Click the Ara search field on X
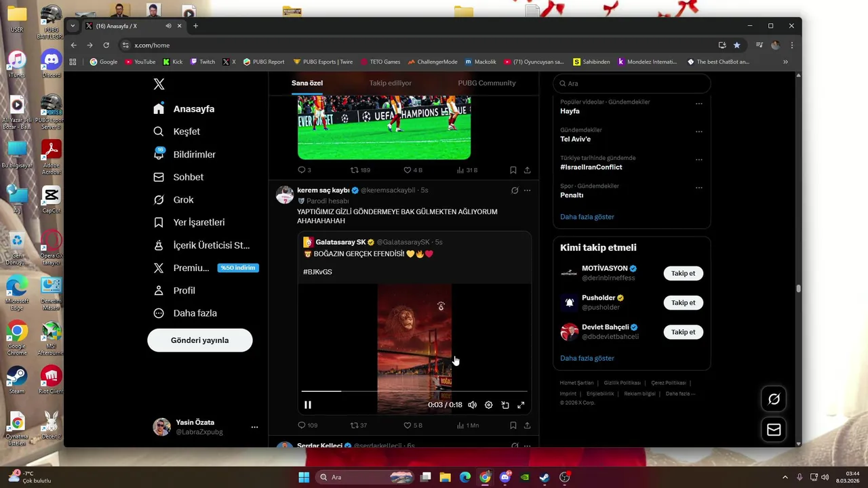This screenshot has width=868, height=488. click(x=632, y=83)
